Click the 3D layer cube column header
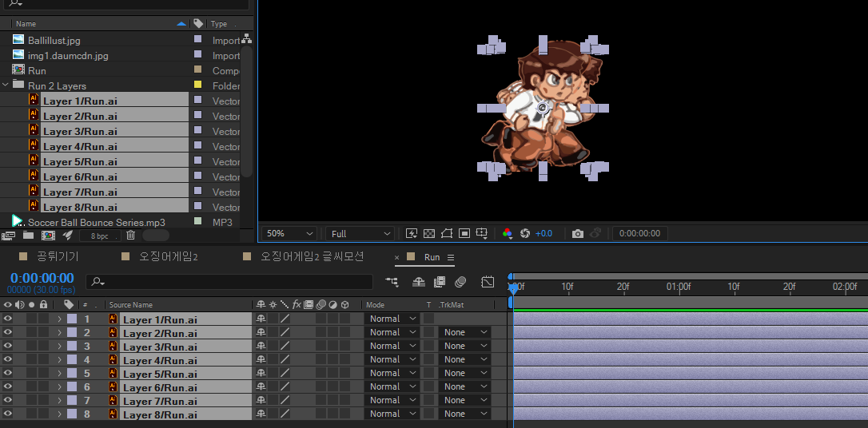The width and height of the screenshot is (868, 428). (344, 304)
